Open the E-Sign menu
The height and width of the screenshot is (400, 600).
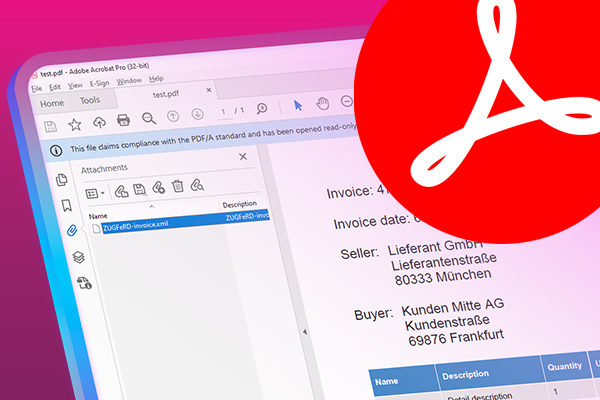coord(99,83)
